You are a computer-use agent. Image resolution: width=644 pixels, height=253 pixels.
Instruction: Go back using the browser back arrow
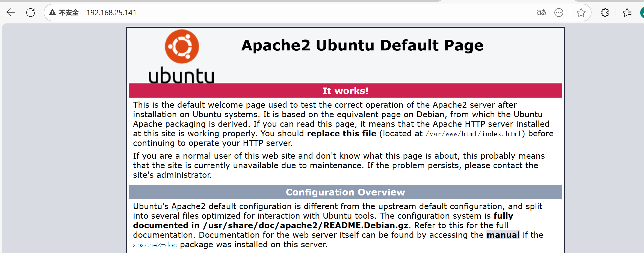tap(11, 13)
